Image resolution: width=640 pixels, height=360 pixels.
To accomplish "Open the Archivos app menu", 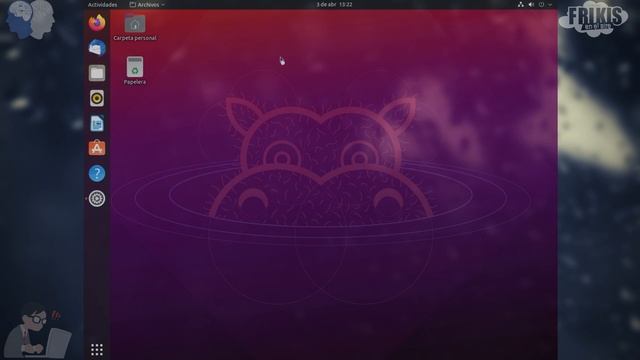I will click(147, 4).
